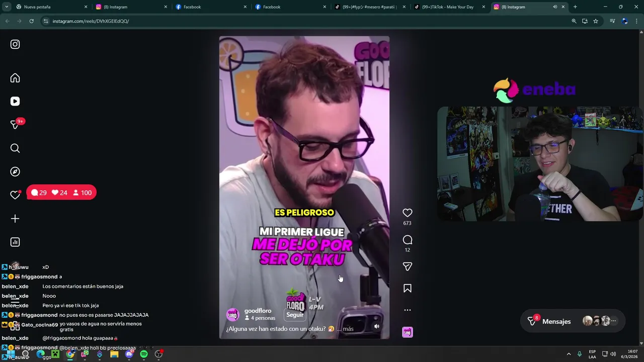Open Chrome three-dot menu
This screenshot has height=362, width=644.
(637, 21)
